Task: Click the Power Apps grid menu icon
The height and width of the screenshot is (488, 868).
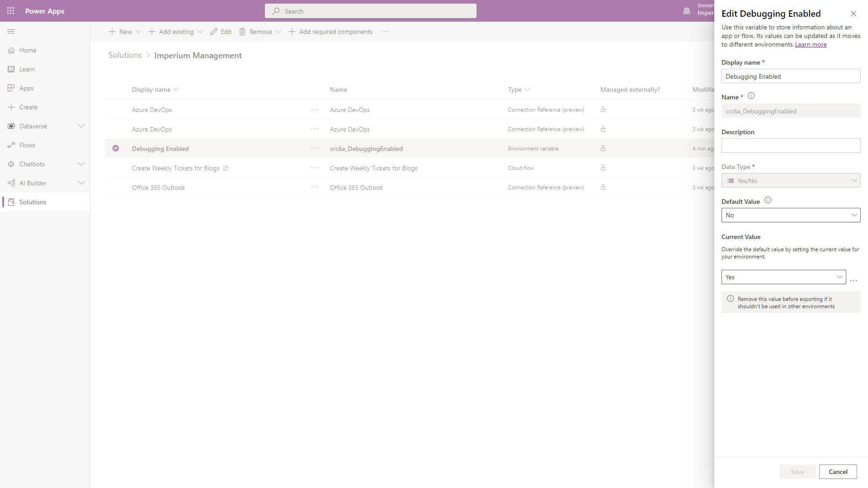Action: [x=11, y=11]
